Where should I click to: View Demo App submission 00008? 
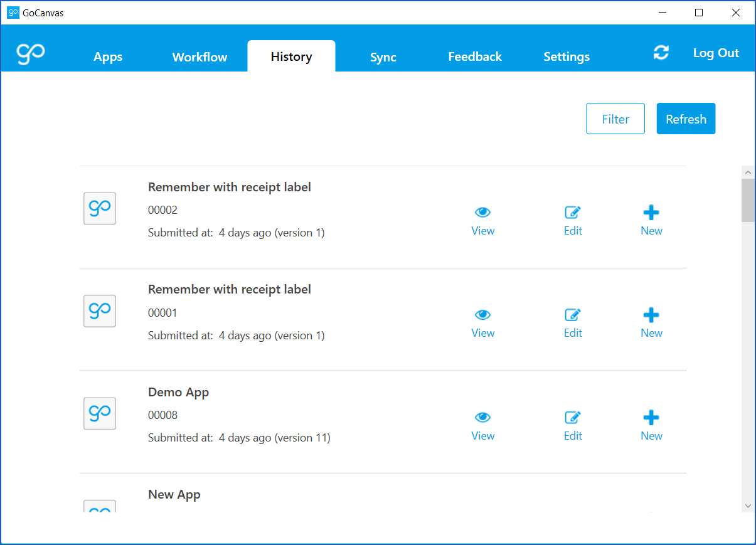click(x=482, y=418)
